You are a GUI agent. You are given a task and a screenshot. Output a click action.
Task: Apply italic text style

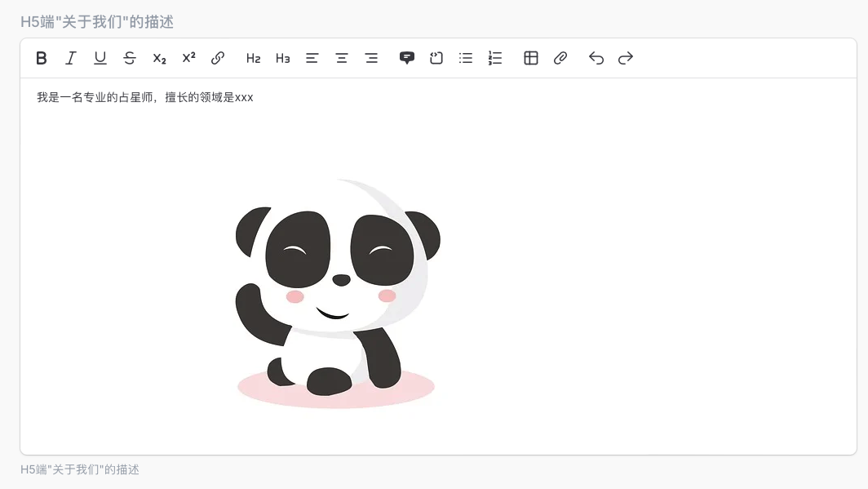[71, 58]
